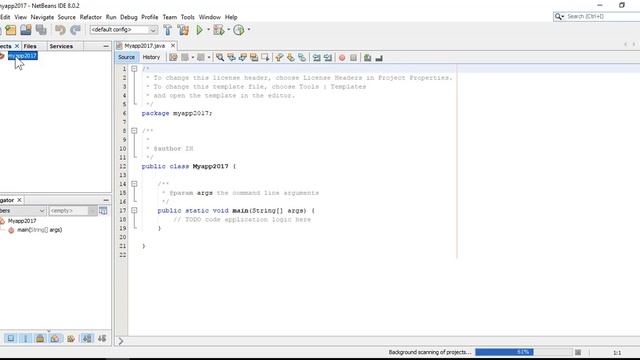The image size is (640, 360).
Task: Undo the last action via toolbar
Action: 60,30
